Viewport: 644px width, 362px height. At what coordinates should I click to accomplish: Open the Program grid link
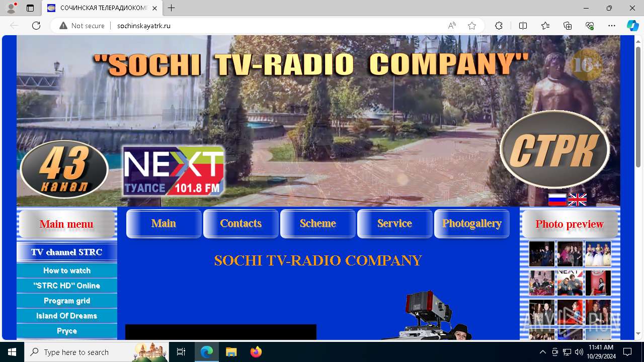click(67, 301)
